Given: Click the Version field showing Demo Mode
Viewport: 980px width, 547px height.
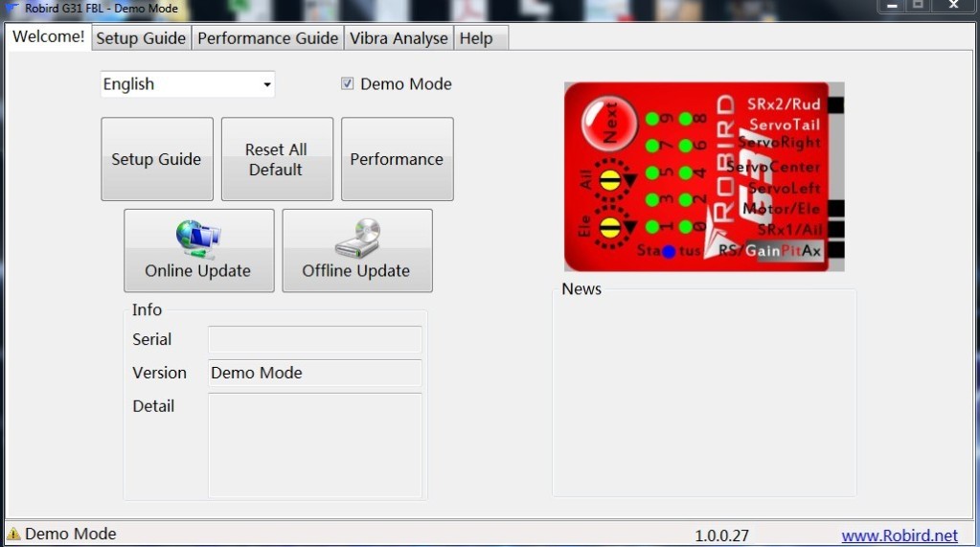Looking at the screenshot, I should (x=315, y=373).
